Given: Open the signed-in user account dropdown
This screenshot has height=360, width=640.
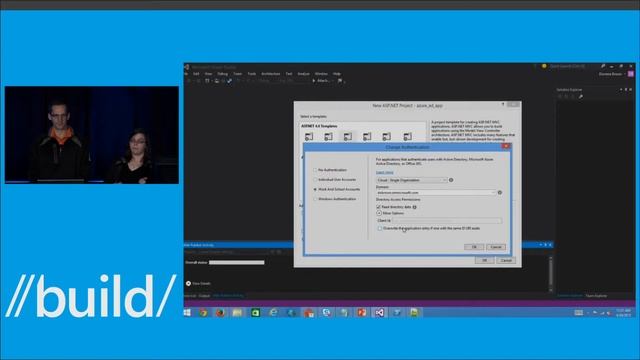Looking at the screenshot, I should click(x=611, y=74).
